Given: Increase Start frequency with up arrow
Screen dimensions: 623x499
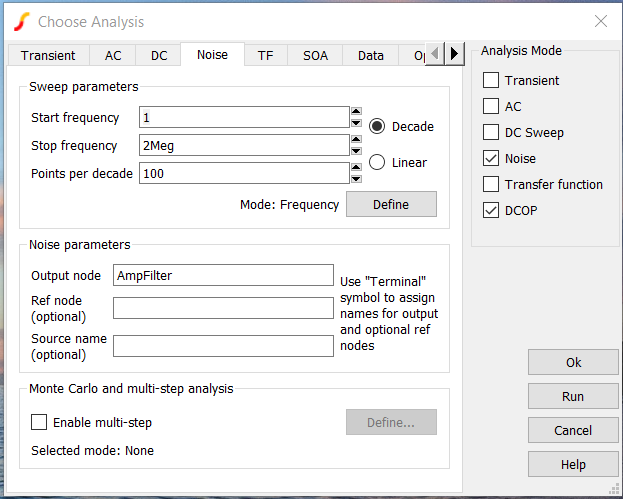Looking at the screenshot, I should tap(356, 111).
